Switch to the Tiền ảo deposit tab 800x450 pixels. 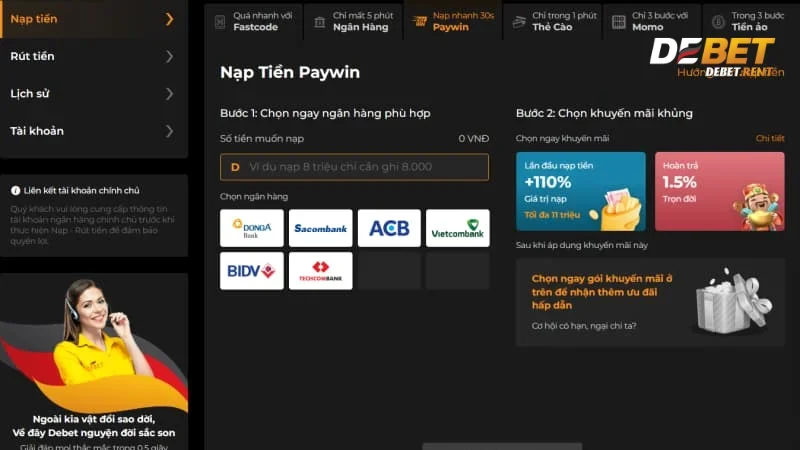tap(751, 21)
